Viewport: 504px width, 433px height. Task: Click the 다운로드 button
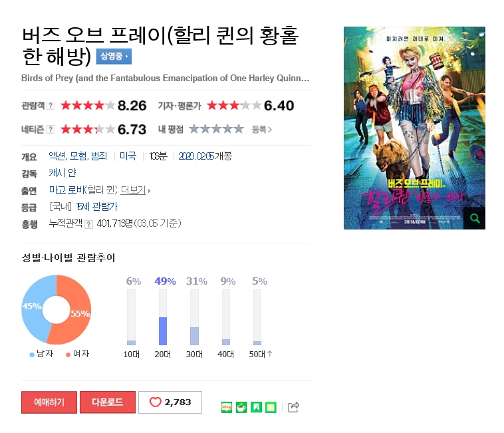tap(108, 402)
